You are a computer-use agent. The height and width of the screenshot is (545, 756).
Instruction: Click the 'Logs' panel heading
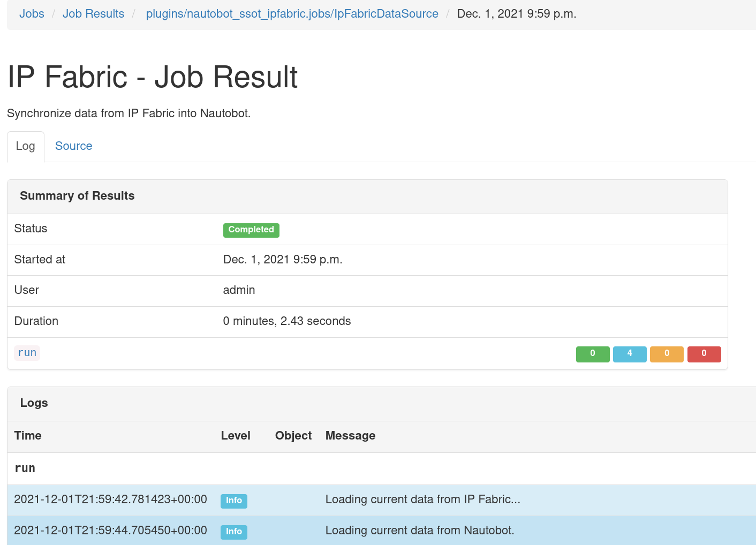[x=34, y=403]
